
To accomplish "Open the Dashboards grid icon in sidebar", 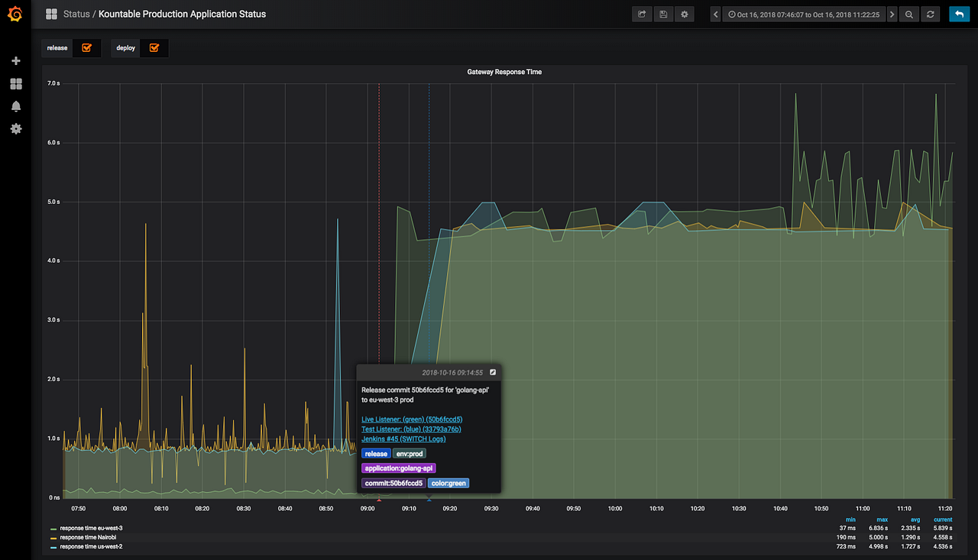I will tap(16, 84).
